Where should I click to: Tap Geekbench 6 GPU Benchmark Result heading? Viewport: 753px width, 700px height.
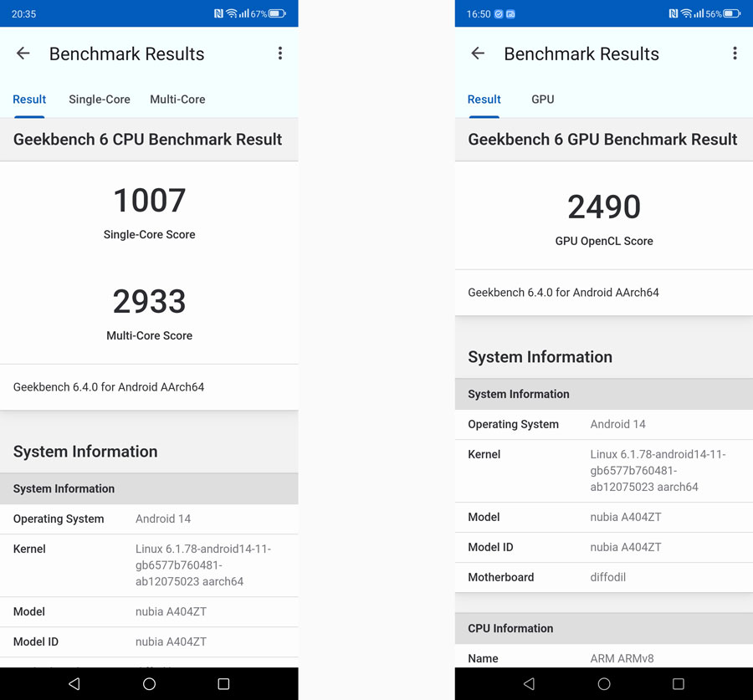[x=602, y=139]
